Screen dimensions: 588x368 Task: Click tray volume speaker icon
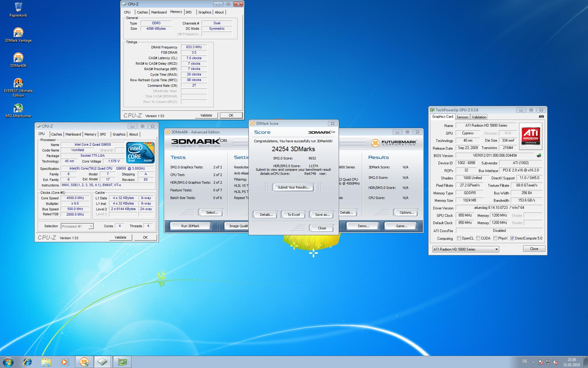(556, 362)
